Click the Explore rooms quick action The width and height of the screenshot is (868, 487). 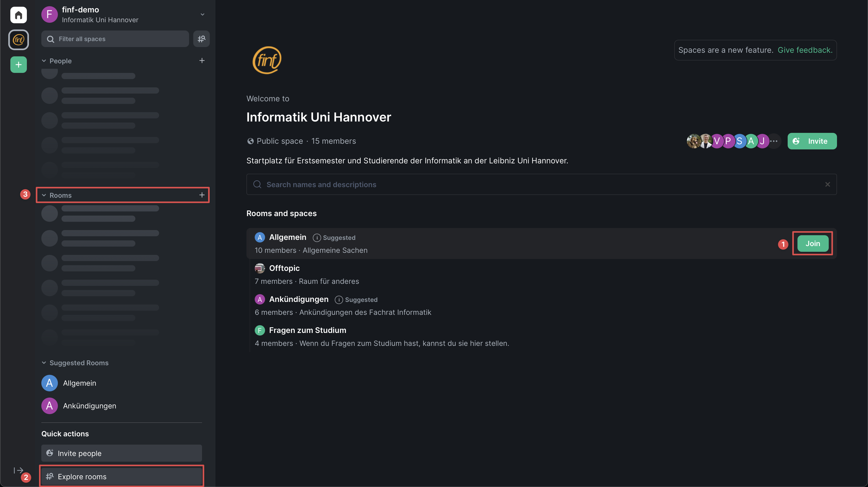pos(122,477)
